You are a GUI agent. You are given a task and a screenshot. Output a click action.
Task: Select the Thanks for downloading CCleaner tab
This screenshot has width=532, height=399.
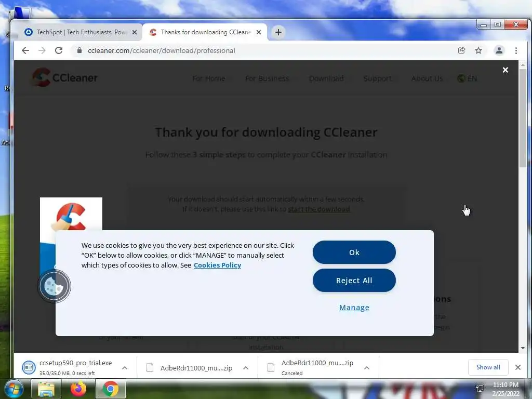point(205,32)
